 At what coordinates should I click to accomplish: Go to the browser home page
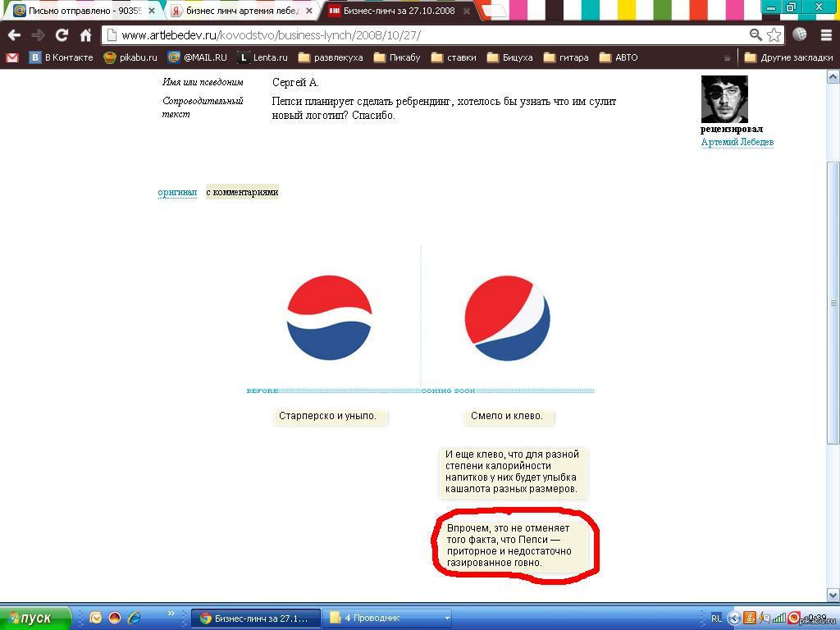(x=85, y=35)
